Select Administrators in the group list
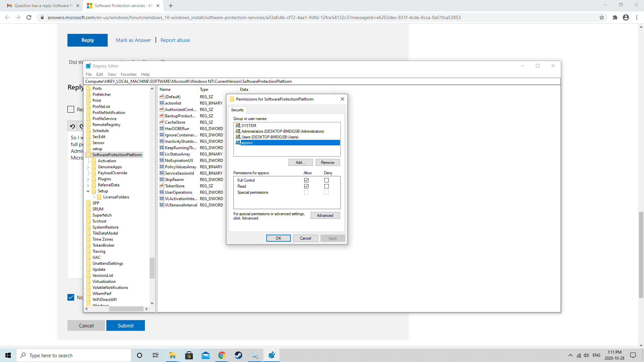 coord(282,131)
